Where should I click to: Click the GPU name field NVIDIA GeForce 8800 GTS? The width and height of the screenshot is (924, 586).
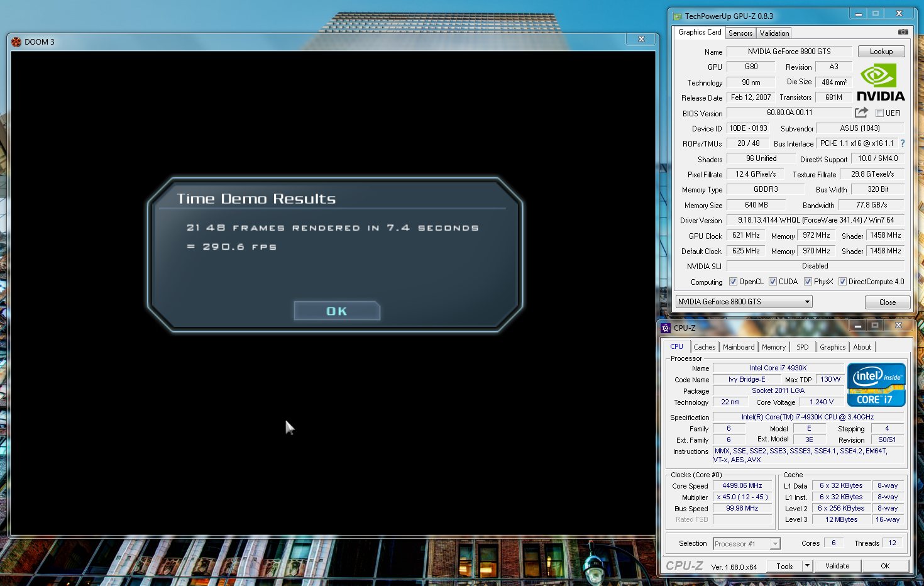coord(789,52)
